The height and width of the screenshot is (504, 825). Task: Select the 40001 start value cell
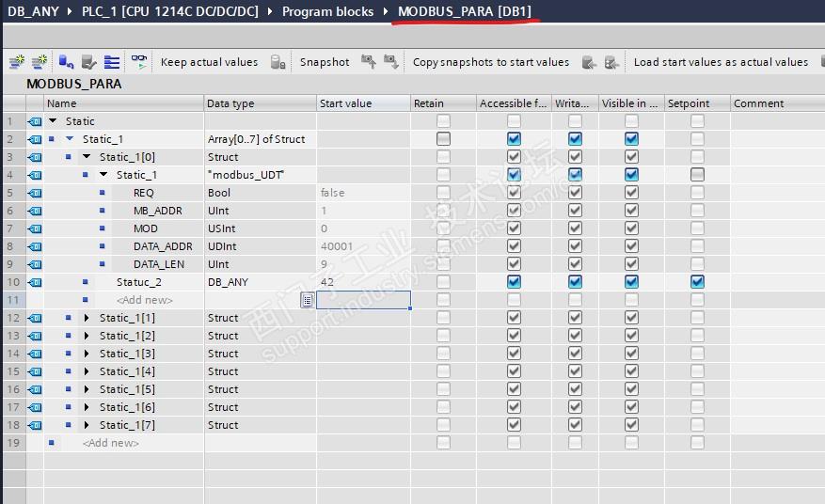point(363,246)
